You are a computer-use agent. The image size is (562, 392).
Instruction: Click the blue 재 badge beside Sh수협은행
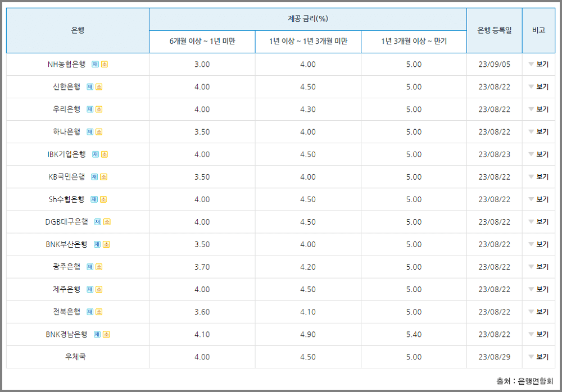point(94,199)
